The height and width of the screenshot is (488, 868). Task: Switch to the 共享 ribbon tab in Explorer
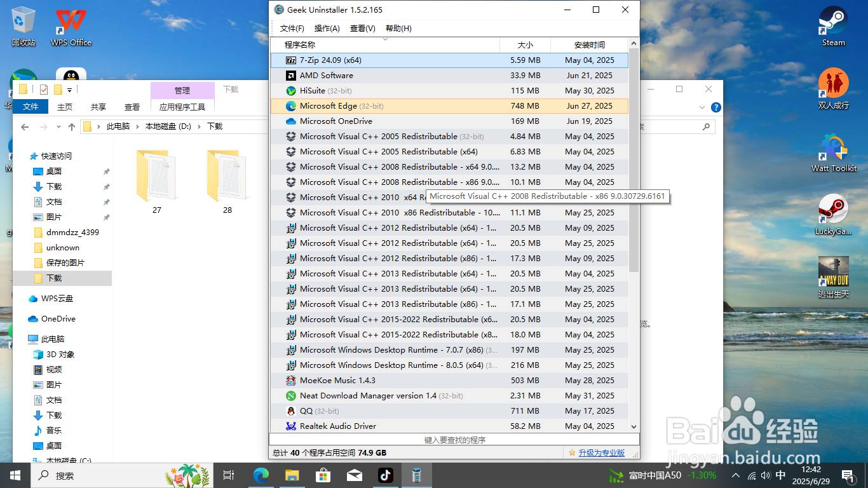98,107
